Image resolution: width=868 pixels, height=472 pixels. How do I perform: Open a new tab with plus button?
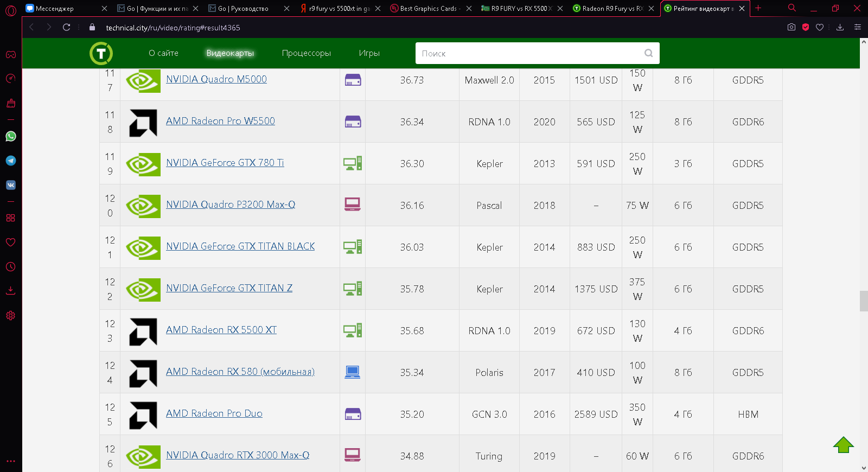(x=758, y=8)
